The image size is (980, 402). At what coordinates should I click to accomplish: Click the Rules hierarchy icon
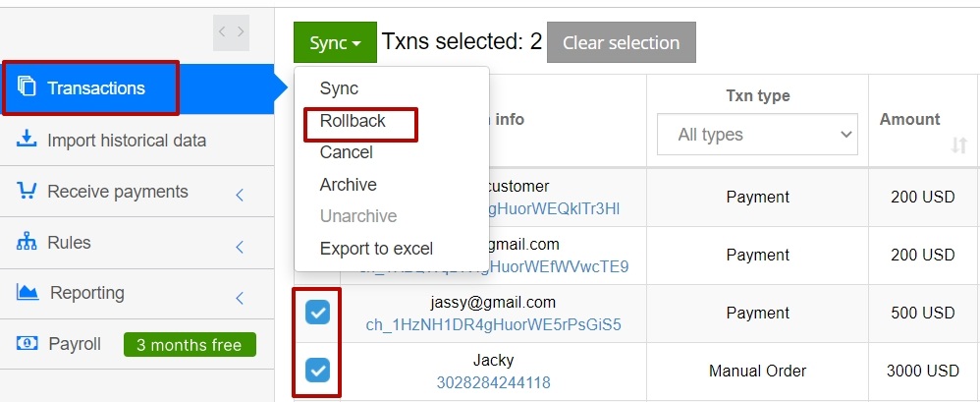pos(27,242)
